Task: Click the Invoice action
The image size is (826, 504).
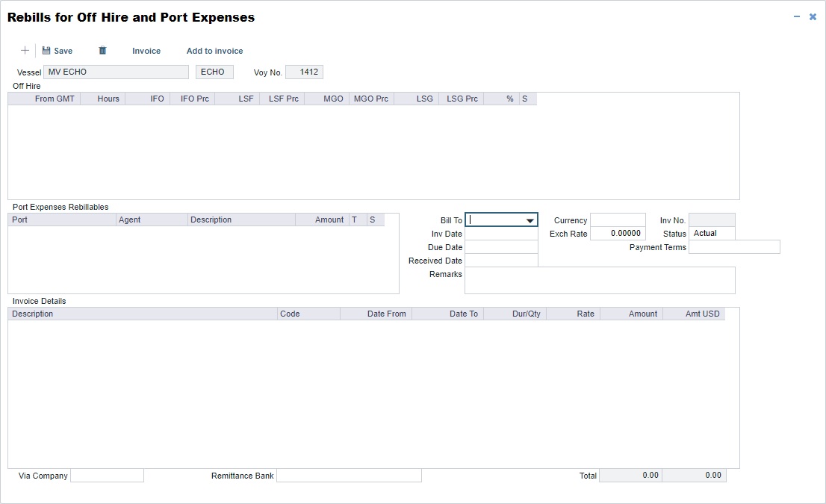Action: point(146,51)
